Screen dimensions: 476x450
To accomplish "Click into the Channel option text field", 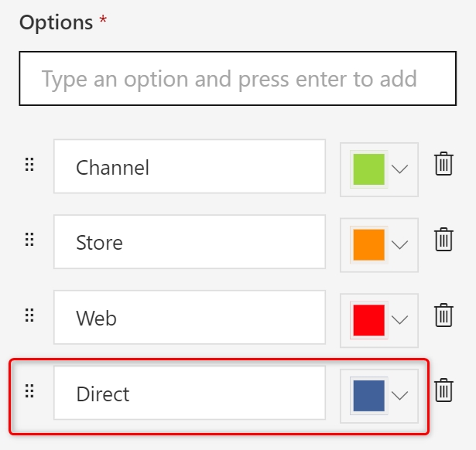I will [x=189, y=166].
